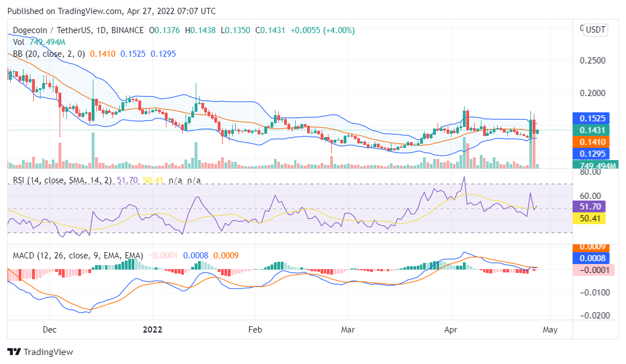Screen dimensions: 626x364
Task: Click the Vol indicator legend label
Action: pos(19,42)
